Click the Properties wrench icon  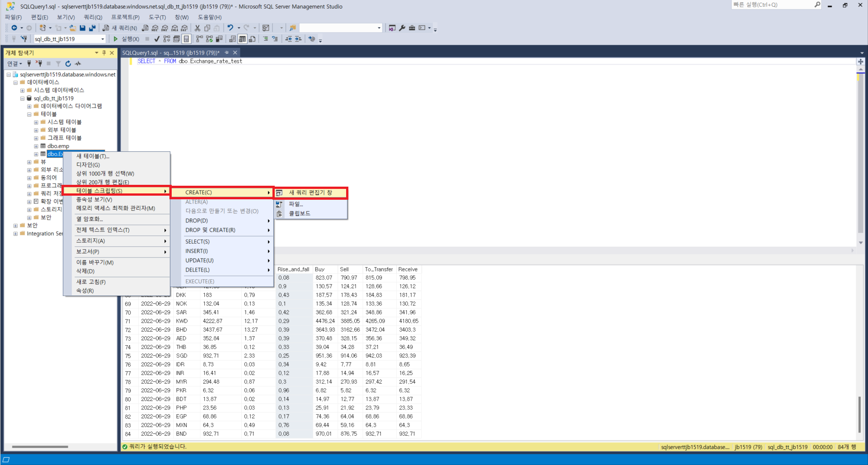402,28
